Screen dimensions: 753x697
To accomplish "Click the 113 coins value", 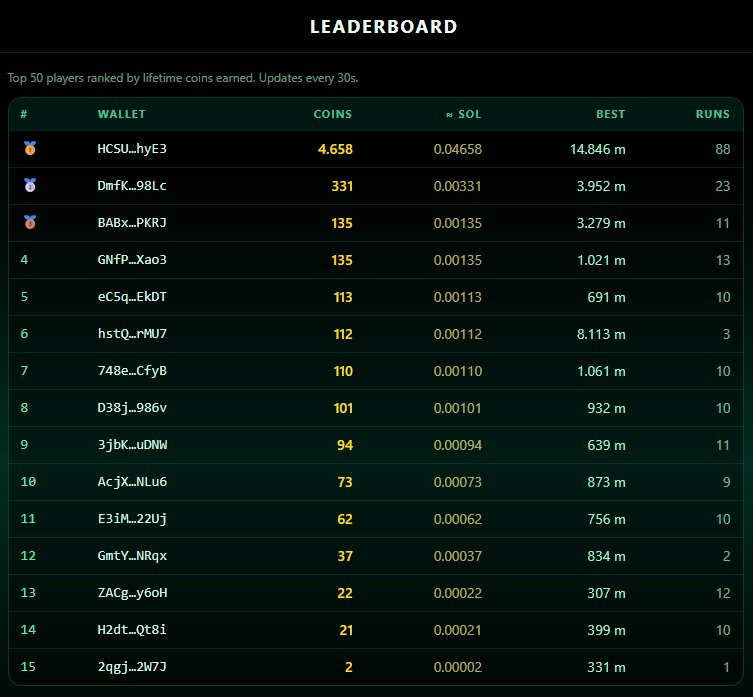I will (343, 297).
